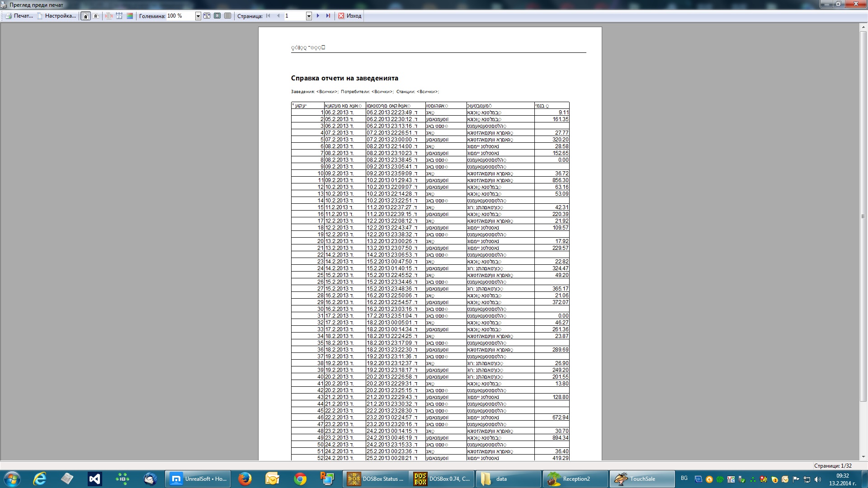The width and height of the screenshot is (868, 488).
Task: Click the full width view icon
Action: pos(228,16)
